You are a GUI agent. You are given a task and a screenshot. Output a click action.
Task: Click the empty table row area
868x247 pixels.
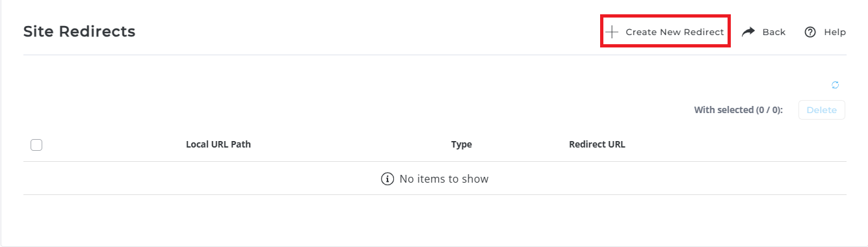click(x=435, y=178)
